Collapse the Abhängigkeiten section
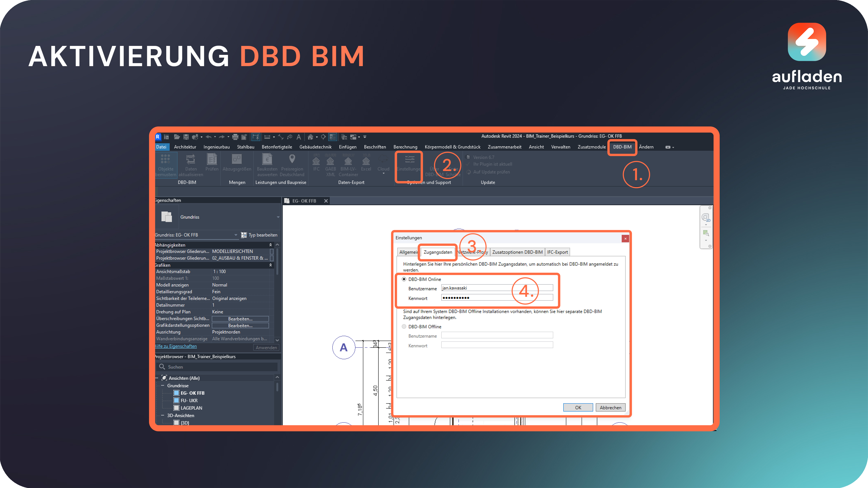The width and height of the screenshot is (868, 488). 270,245
